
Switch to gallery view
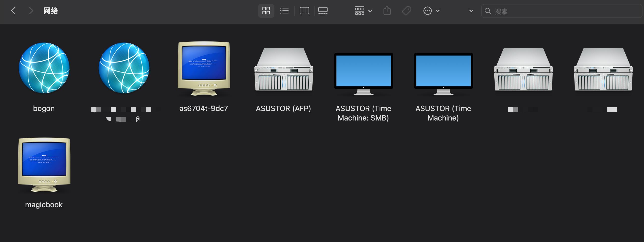tap(323, 11)
